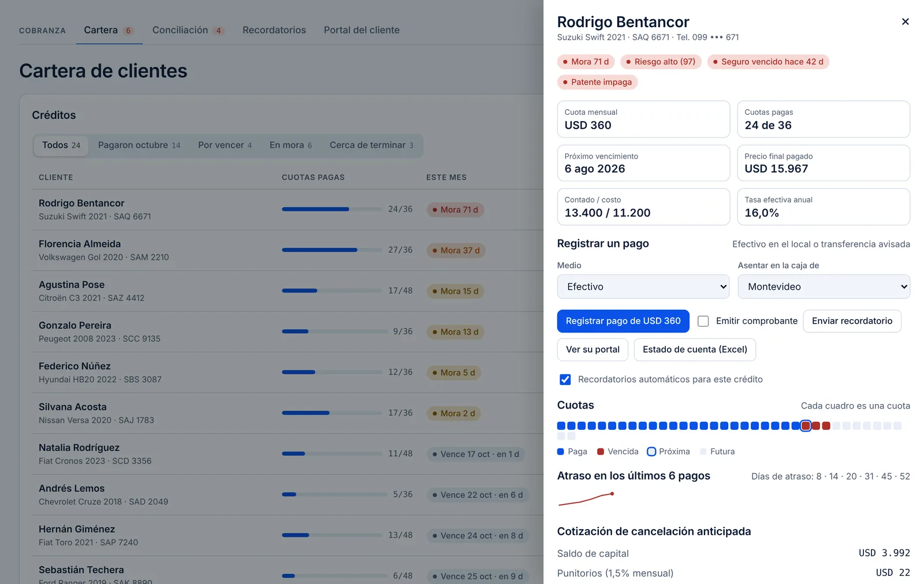Click the Mora 37 d badge

click(456, 250)
